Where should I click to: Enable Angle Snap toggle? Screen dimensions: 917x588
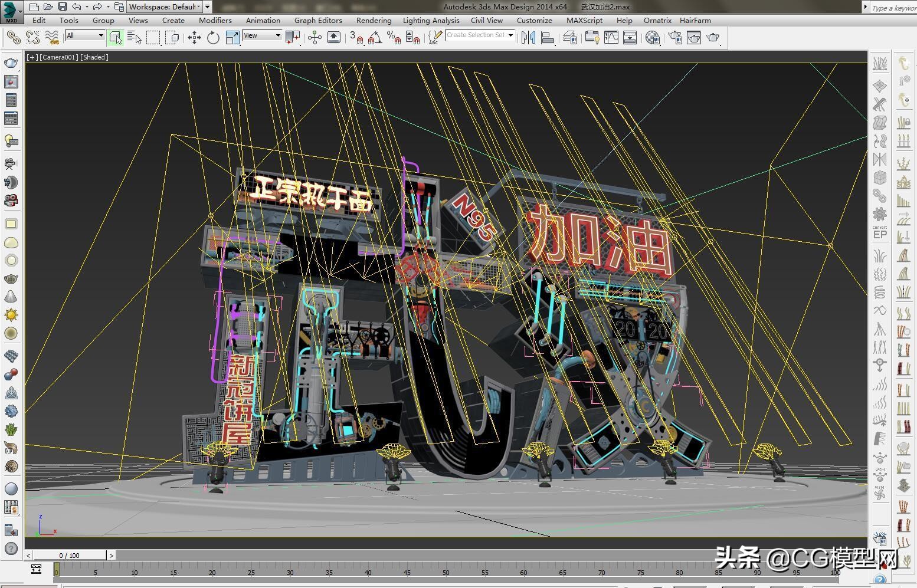coord(374,38)
